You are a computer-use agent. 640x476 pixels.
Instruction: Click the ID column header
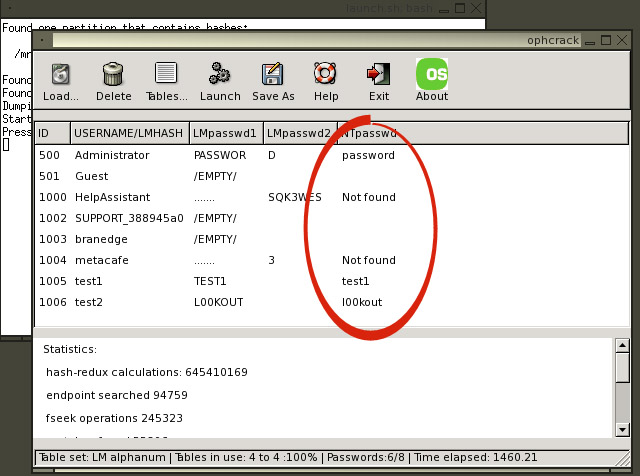[53, 133]
